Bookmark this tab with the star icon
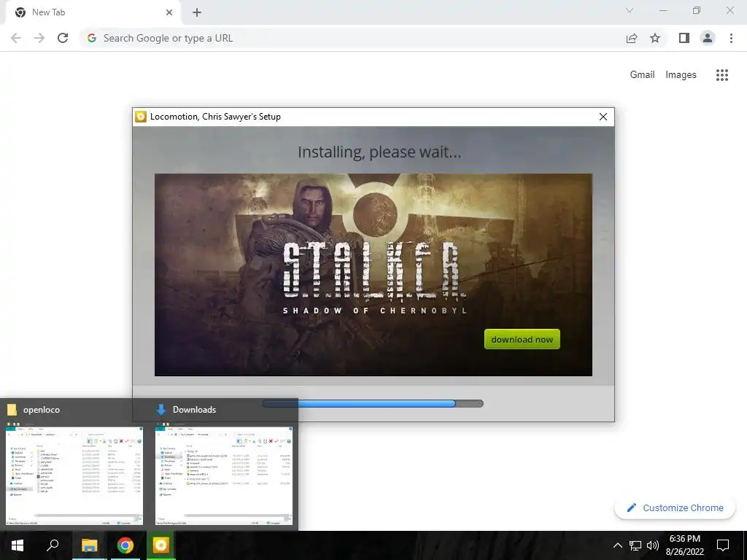 tap(655, 38)
